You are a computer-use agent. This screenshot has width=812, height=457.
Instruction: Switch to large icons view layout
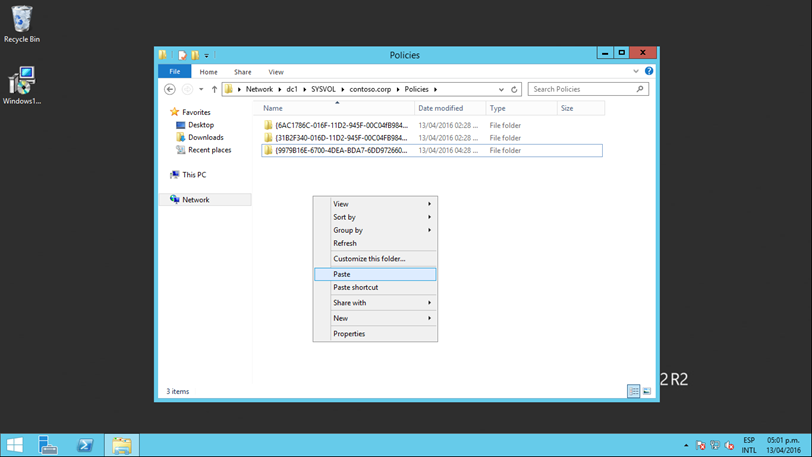[x=647, y=391]
